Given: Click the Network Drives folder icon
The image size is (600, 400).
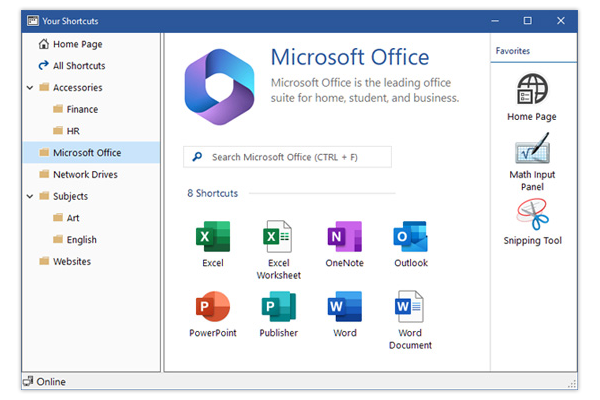Looking at the screenshot, I should tap(44, 174).
